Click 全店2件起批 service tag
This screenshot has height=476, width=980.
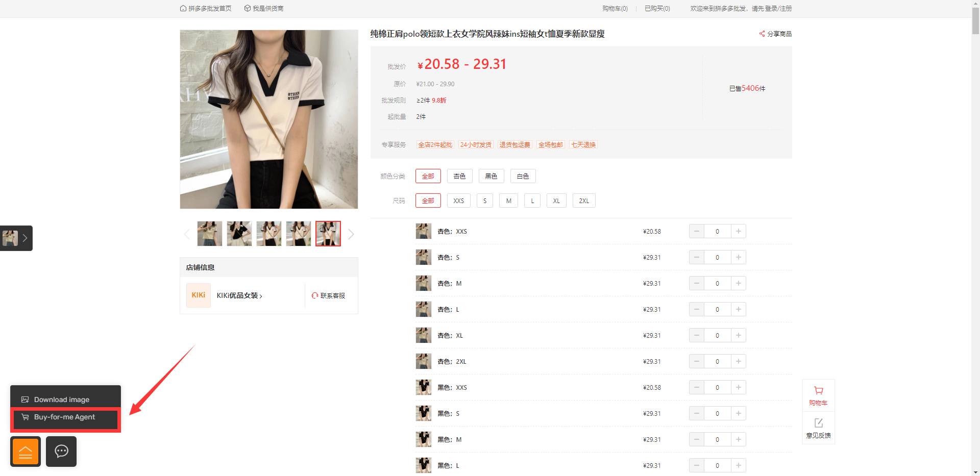click(x=435, y=145)
